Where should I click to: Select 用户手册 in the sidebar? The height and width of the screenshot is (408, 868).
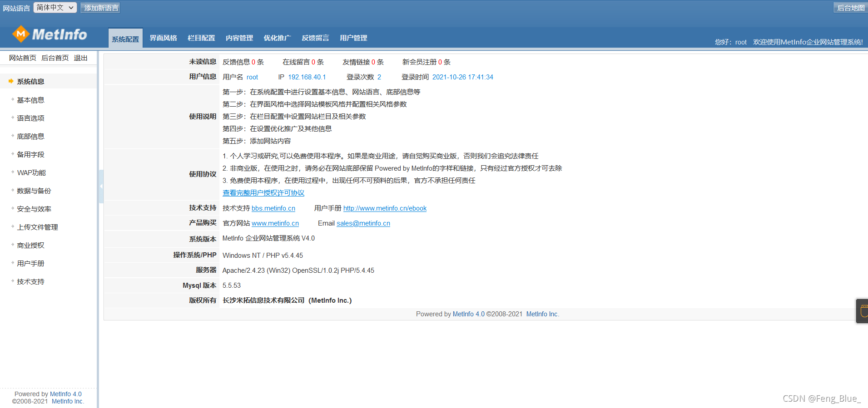pos(30,263)
